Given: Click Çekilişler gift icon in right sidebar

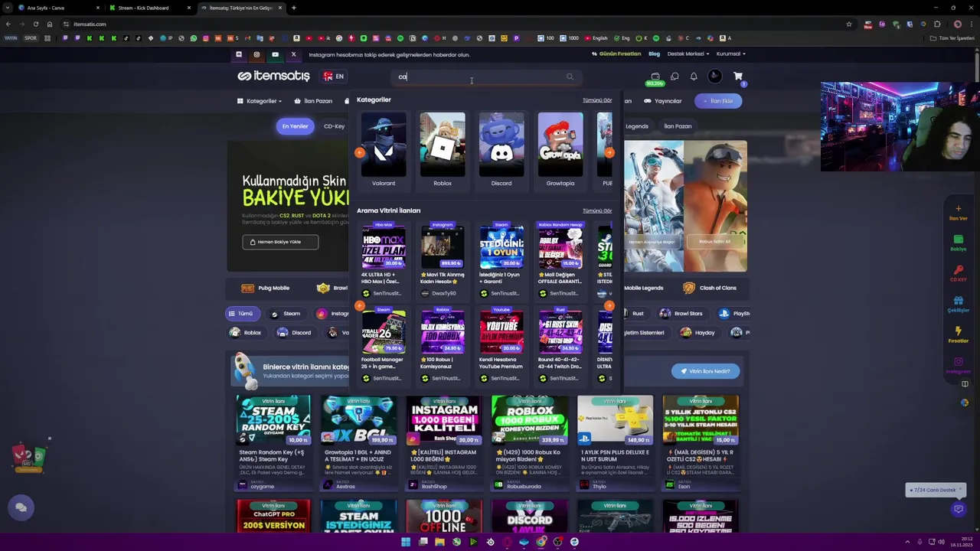Looking at the screenshot, I should [x=958, y=301].
